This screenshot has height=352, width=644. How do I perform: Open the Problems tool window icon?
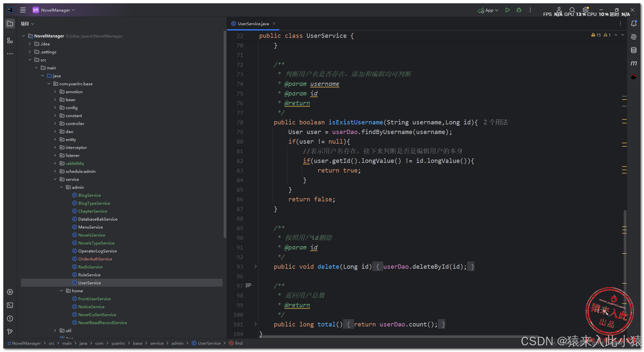(10, 318)
